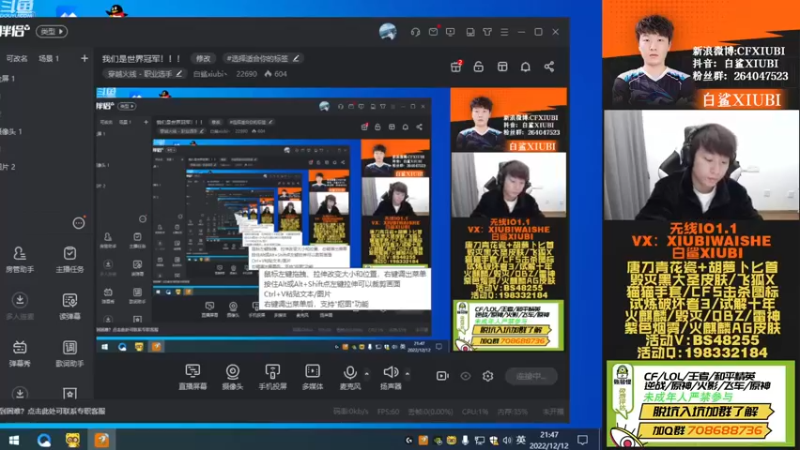Open 弹幕秀 danmaku show tool
The height and width of the screenshot is (450, 800).
[19, 353]
